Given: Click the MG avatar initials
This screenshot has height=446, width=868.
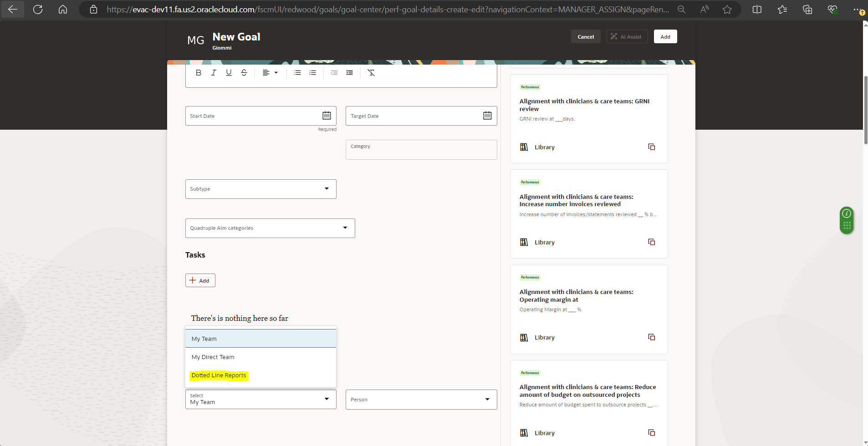Looking at the screenshot, I should (x=196, y=40).
